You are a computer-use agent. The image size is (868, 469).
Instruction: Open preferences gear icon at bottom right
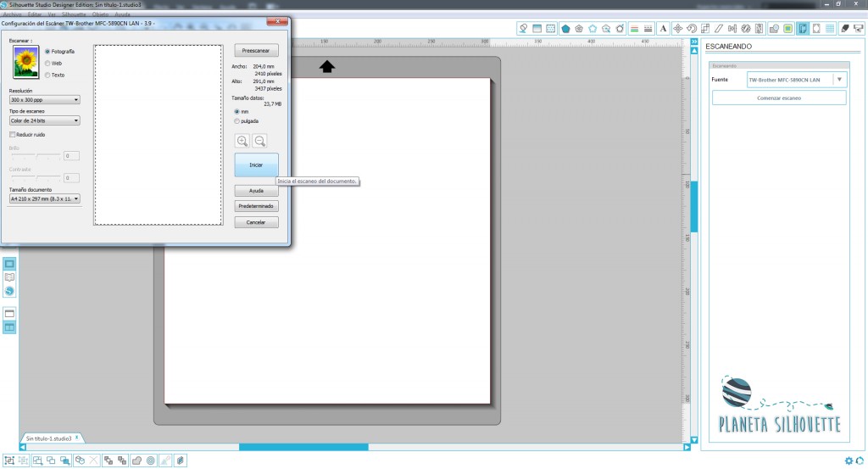coord(849,461)
